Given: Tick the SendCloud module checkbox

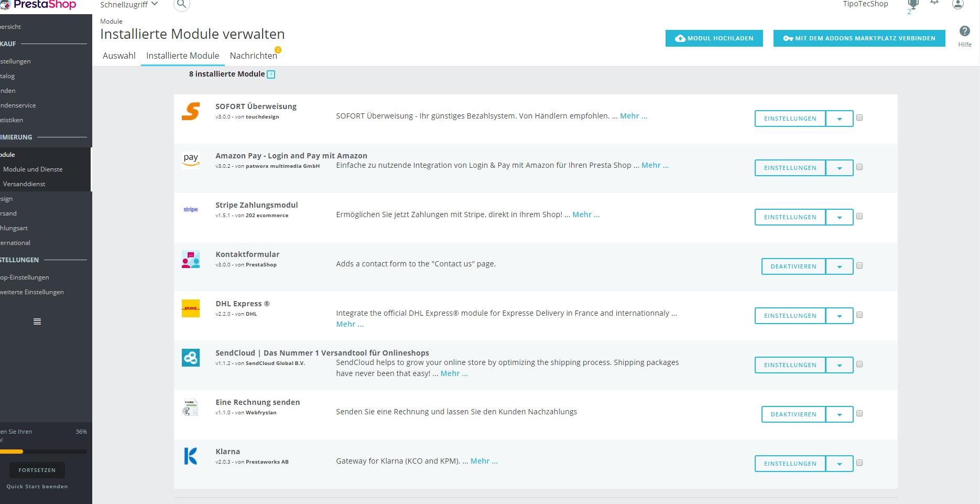Looking at the screenshot, I should point(859,364).
